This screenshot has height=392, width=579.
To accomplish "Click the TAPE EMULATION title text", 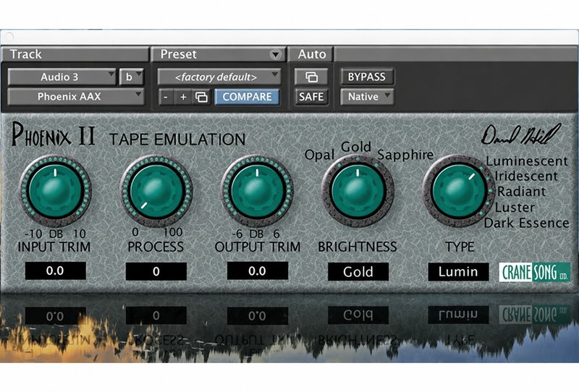I will pyautogui.click(x=177, y=140).
